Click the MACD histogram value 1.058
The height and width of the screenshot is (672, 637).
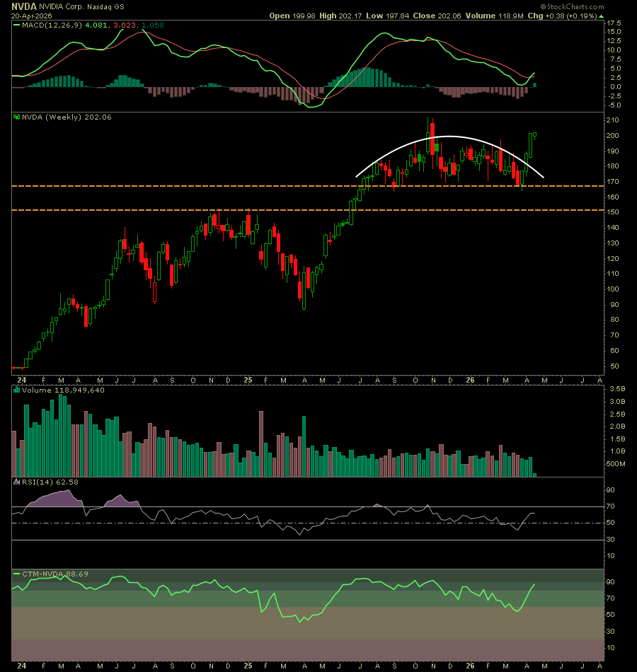click(153, 25)
